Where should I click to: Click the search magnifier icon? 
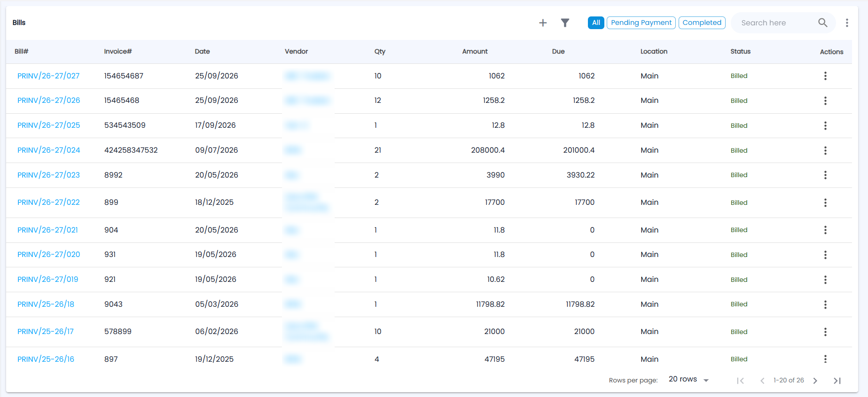pos(822,23)
